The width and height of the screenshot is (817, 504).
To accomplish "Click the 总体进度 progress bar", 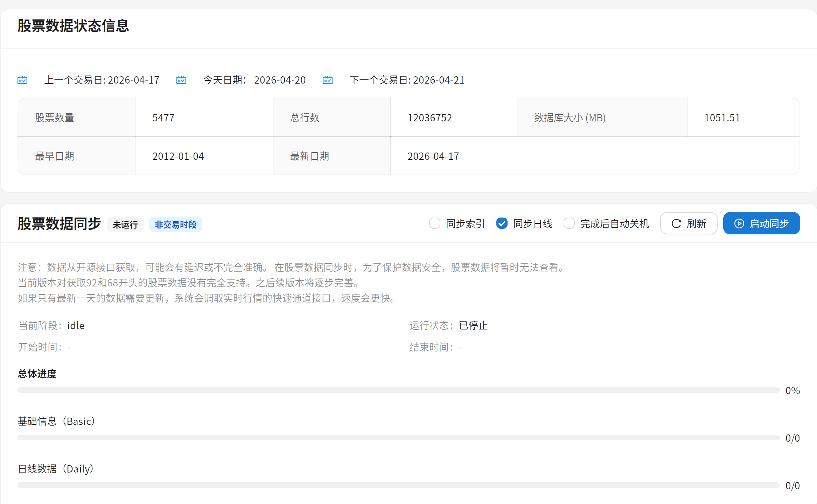I will pos(398,390).
